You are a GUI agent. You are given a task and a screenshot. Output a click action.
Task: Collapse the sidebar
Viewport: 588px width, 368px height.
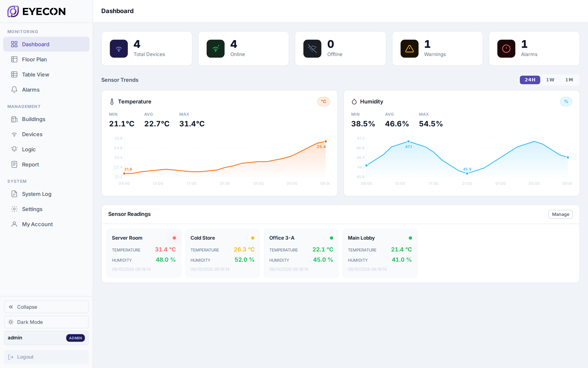(46, 307)
